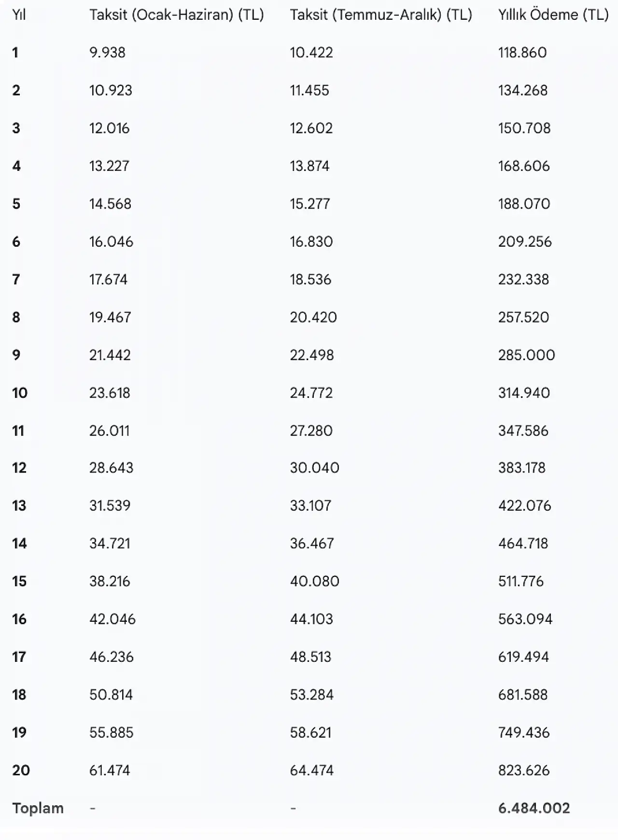Click the yearly payment value 118.860
The width and height of the screenshot is (618, 840).
522,53
